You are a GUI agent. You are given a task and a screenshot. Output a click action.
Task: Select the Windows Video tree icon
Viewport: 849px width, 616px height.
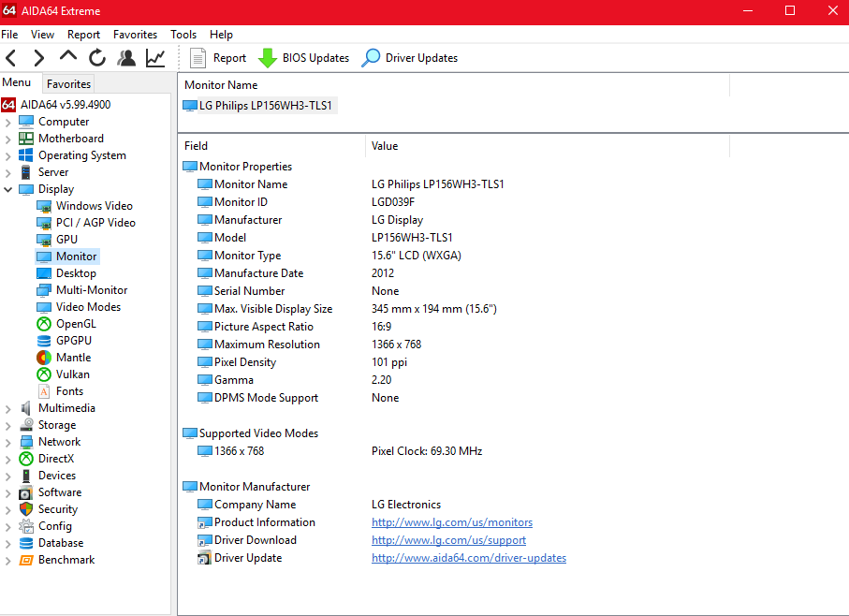[44, 206]
